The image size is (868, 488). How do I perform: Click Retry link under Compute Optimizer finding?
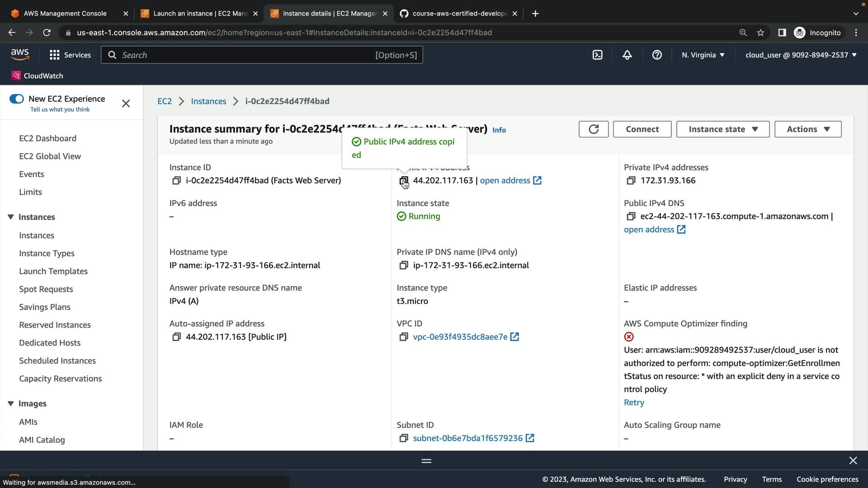click(x=634, y=403)
